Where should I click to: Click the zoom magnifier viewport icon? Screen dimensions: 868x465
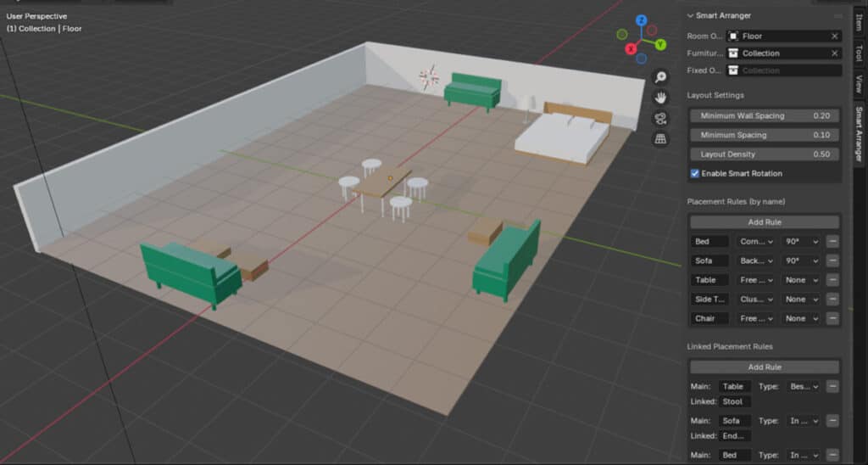tap(660, 77)
